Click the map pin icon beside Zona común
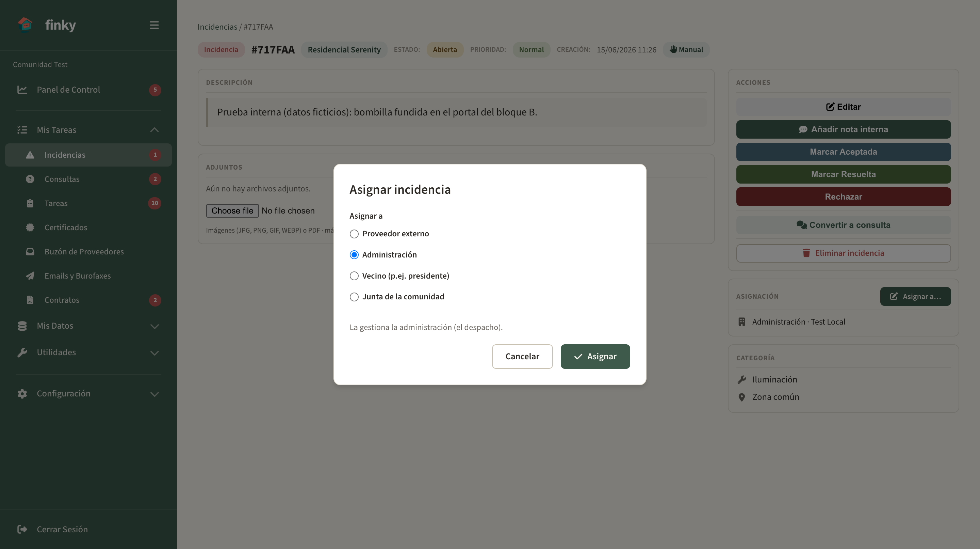The height and width of the screenshot is (549, 980). pos(741,397)
